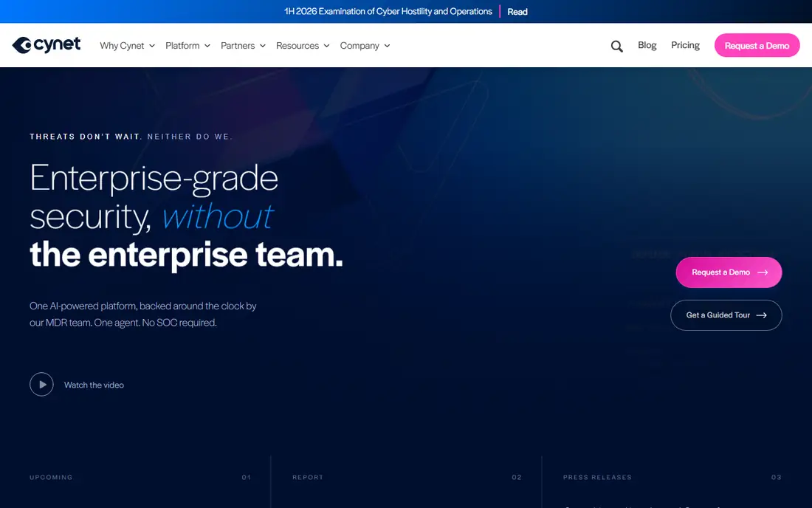Image resolution: width=812 pixels, height=508 pixels.
Task: Select the PRESS RELEASES section label
Action: pos(597,478)
